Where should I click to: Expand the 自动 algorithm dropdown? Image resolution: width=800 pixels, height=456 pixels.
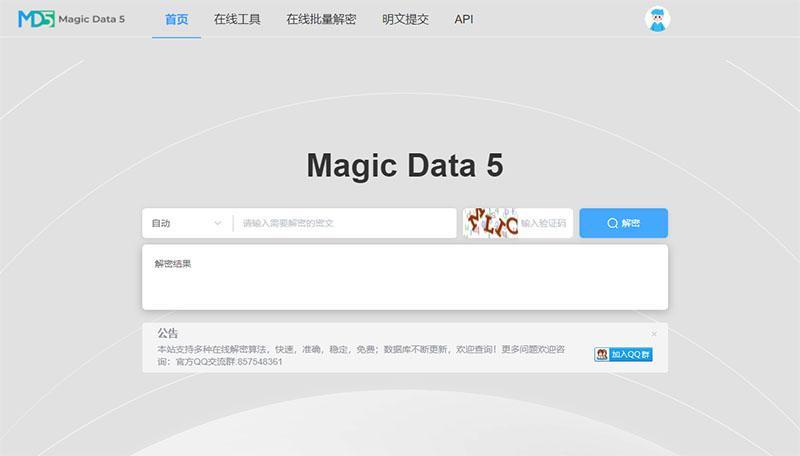click(x=187, y=223)
